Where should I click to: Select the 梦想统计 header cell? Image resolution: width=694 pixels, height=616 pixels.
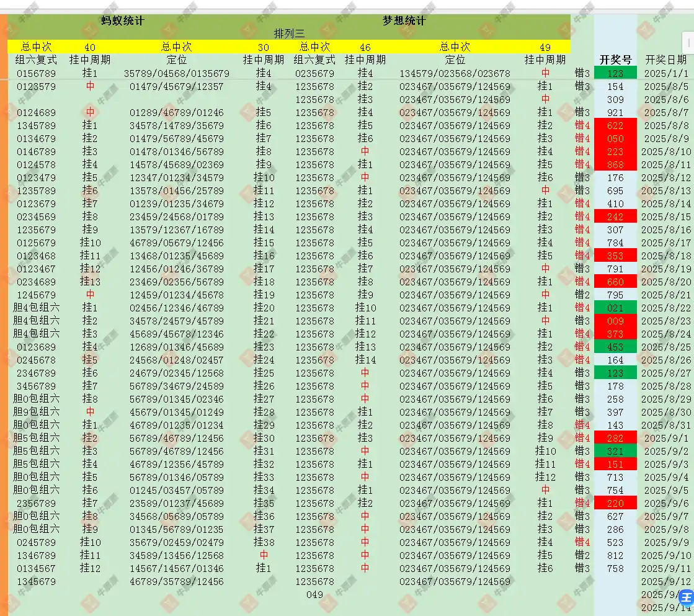(404, 20)
